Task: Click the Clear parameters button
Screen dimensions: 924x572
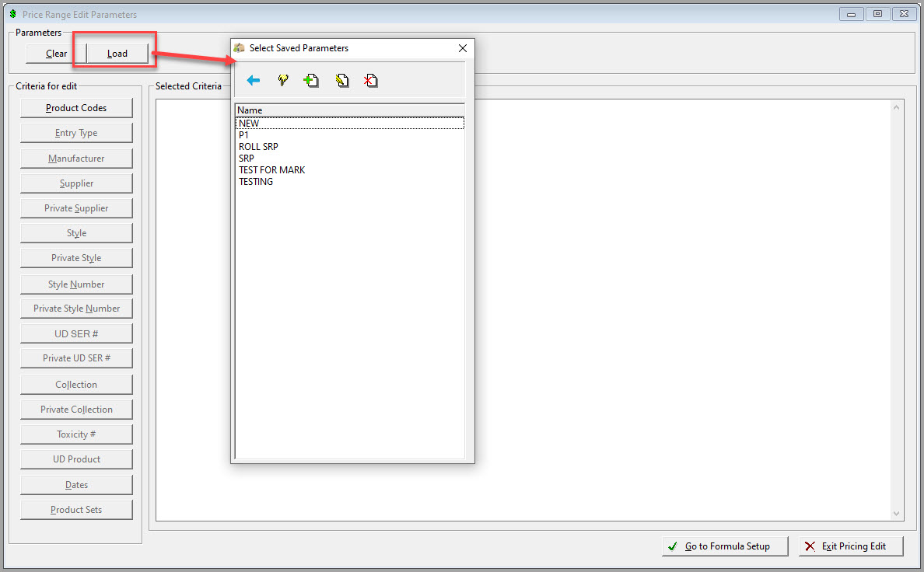Action: (57, 54)
